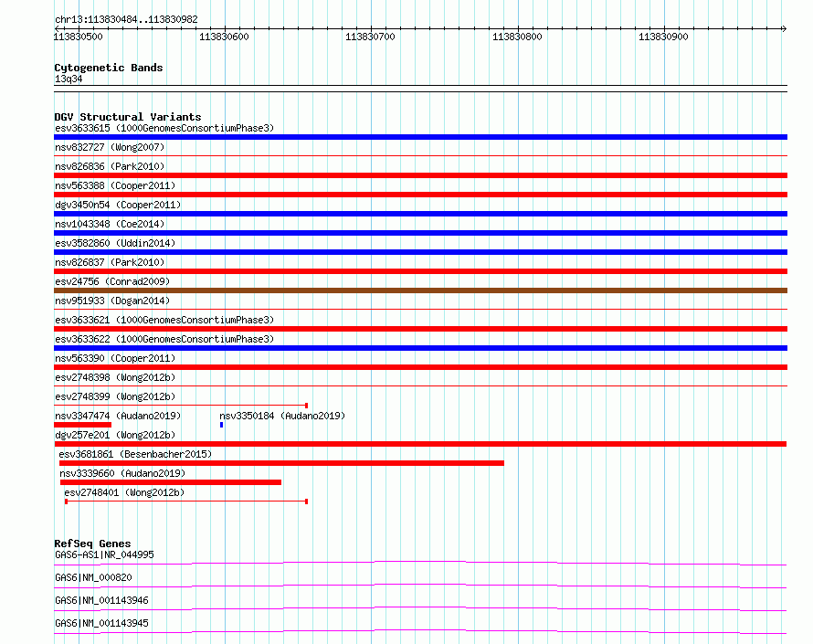The height and width of the screenshot is (644, 813).
Task: Click the red bar under dgv257e201
Action: tap(420, 444)
